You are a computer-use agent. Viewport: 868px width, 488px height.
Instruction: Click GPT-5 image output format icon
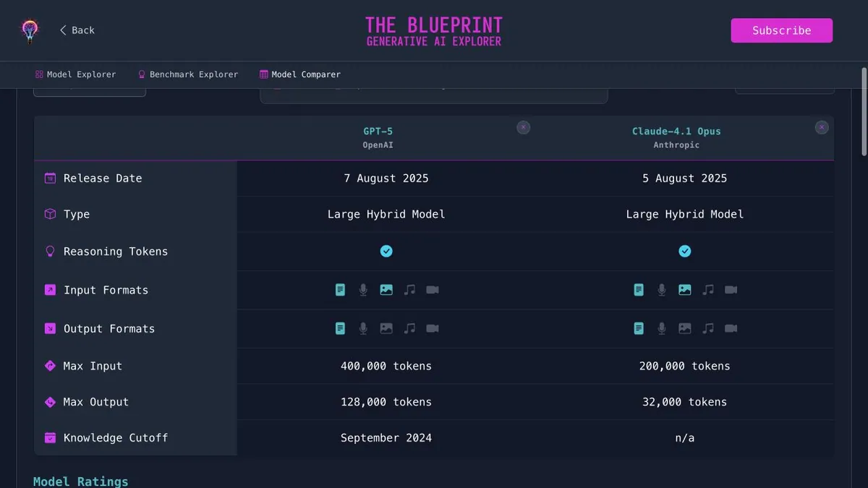click(x=386, y=328)
